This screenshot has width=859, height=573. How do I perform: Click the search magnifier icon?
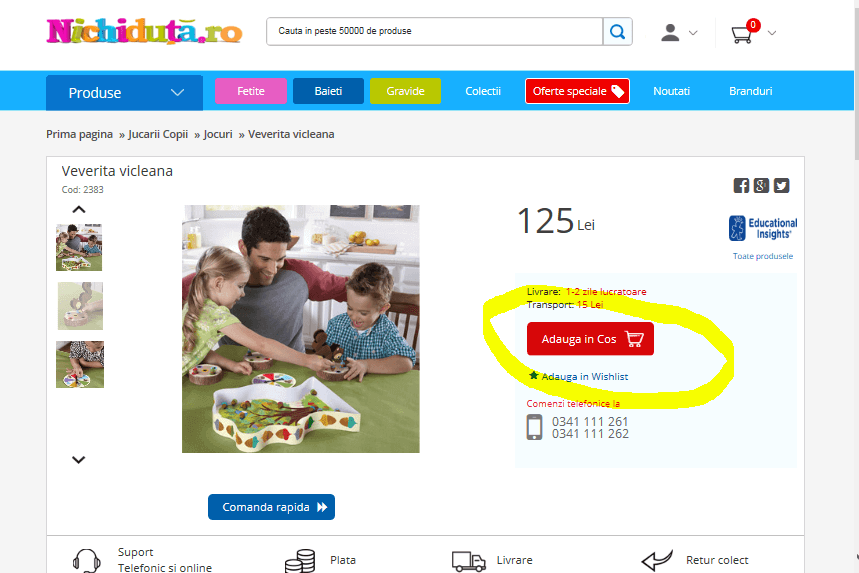coord(617,32)
